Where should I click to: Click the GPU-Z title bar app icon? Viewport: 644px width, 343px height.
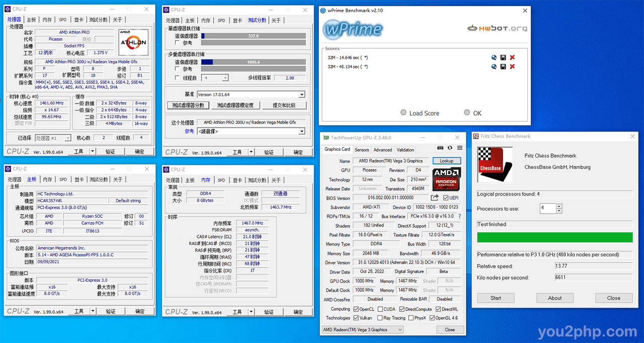coord(326,137)
